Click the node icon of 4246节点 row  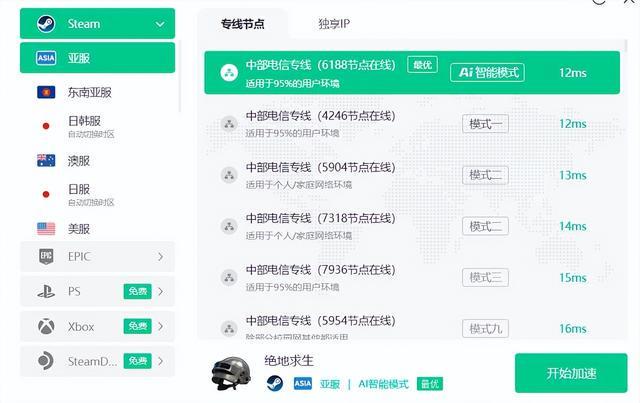(x=229, y=124)
